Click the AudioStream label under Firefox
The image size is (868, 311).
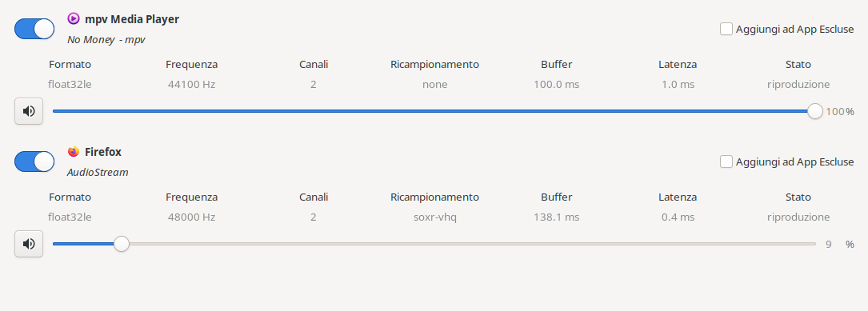98,173
